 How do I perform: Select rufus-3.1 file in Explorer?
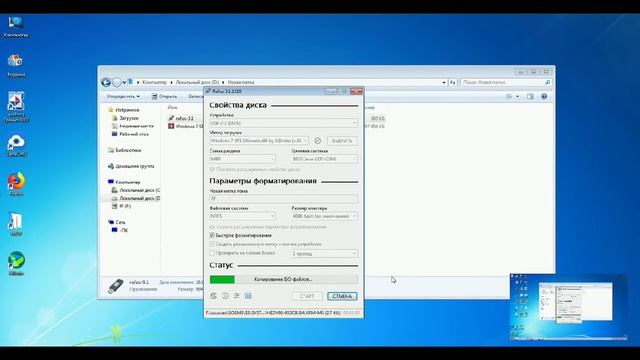click(181, 118)
